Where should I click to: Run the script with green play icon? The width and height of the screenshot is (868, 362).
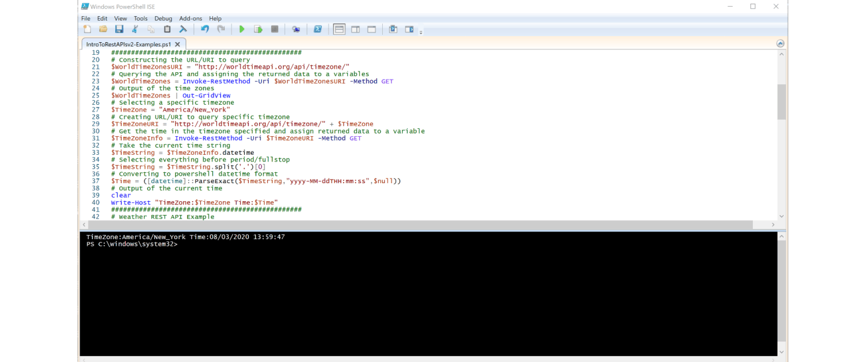[242, 29]
